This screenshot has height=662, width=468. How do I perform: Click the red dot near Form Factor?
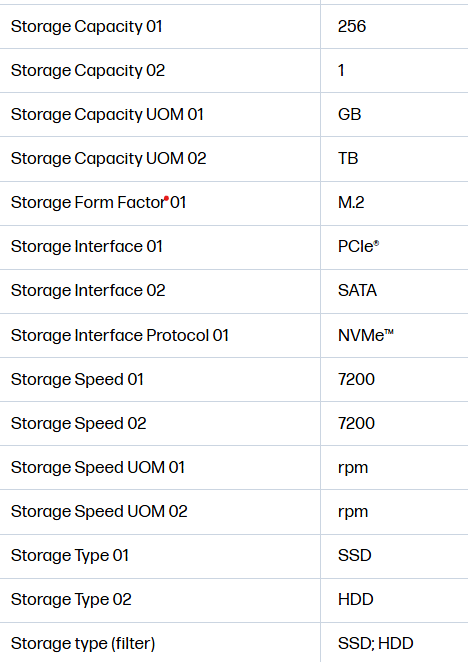click(166, 198)
